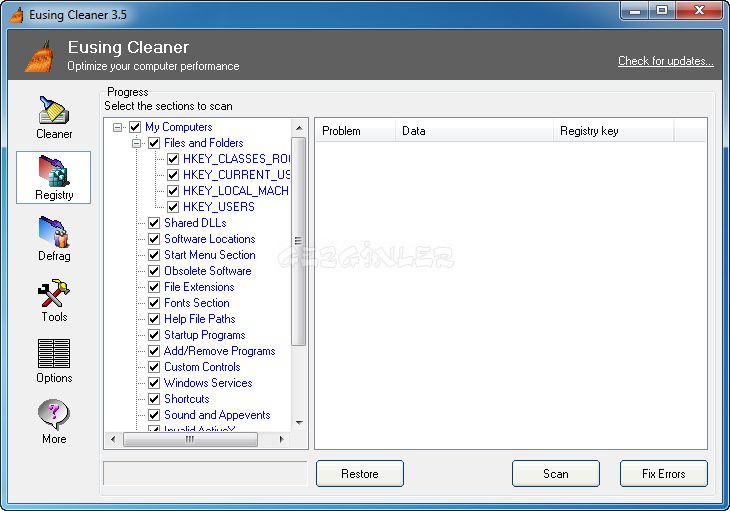
Task: Minimize the Eusing Cleaner window
Action: [x=635, y=11]
